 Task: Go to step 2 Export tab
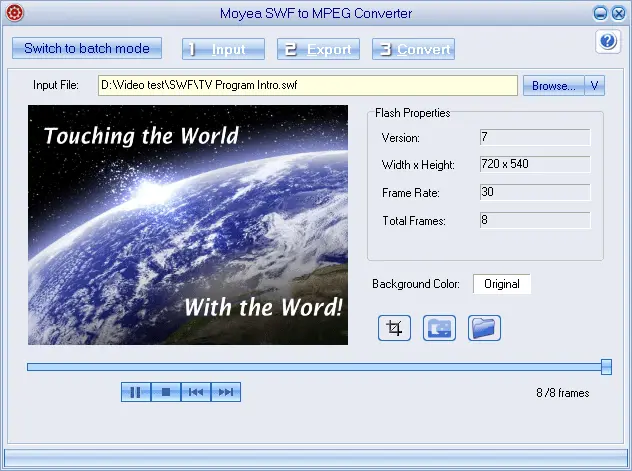click(318, 49)
